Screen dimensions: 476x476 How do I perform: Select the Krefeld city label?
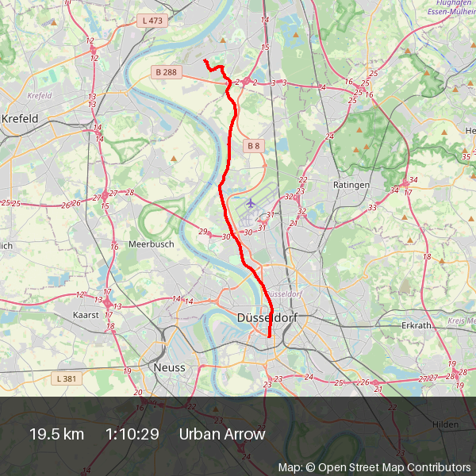pyautogui.click(x=20, y=118)
